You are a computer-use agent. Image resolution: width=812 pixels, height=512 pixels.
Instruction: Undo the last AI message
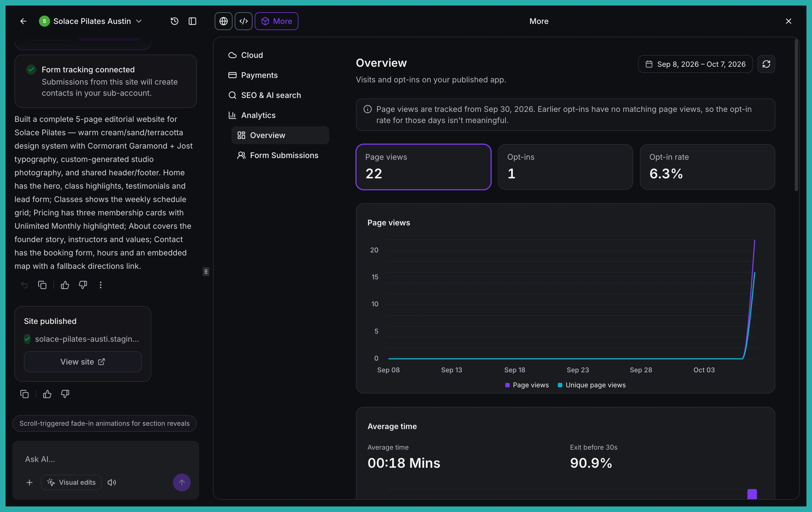(24, 285)
